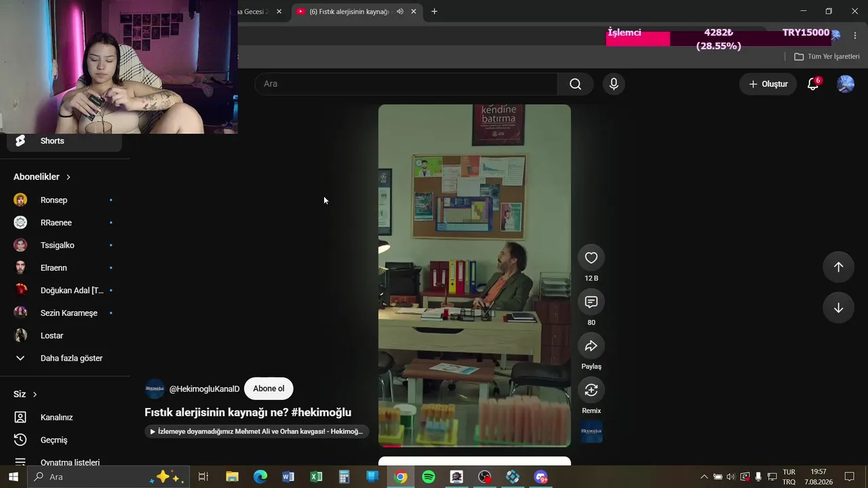Open @HekimogluKanalD channel link
Image resolution: width=868 pixels, height=488 pixels.
(204, 389)
